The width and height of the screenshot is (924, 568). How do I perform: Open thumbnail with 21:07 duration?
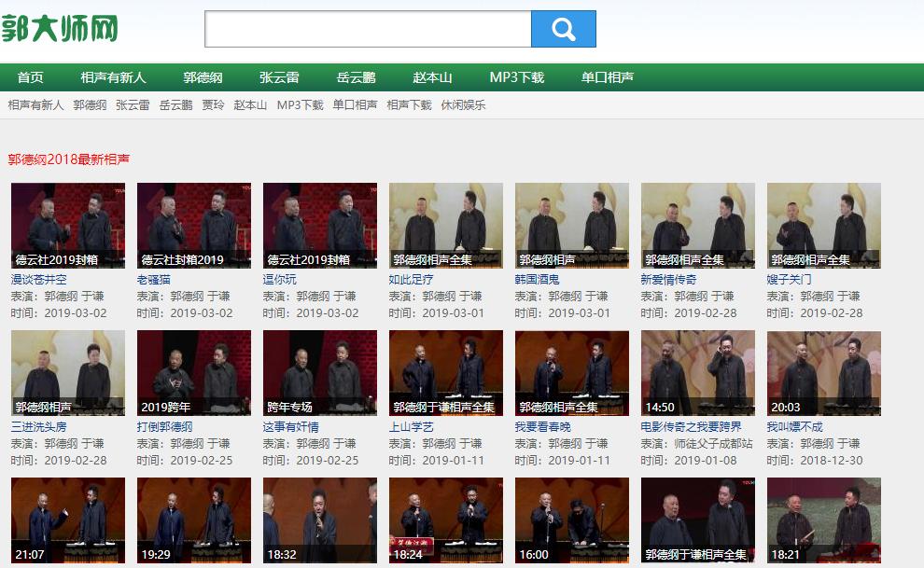click(68, 520)
